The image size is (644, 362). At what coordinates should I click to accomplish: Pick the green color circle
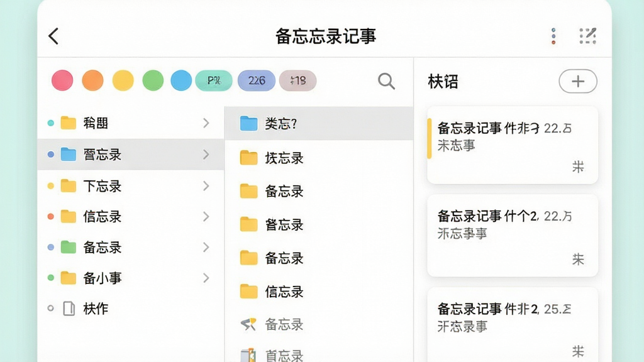point(153,80)
